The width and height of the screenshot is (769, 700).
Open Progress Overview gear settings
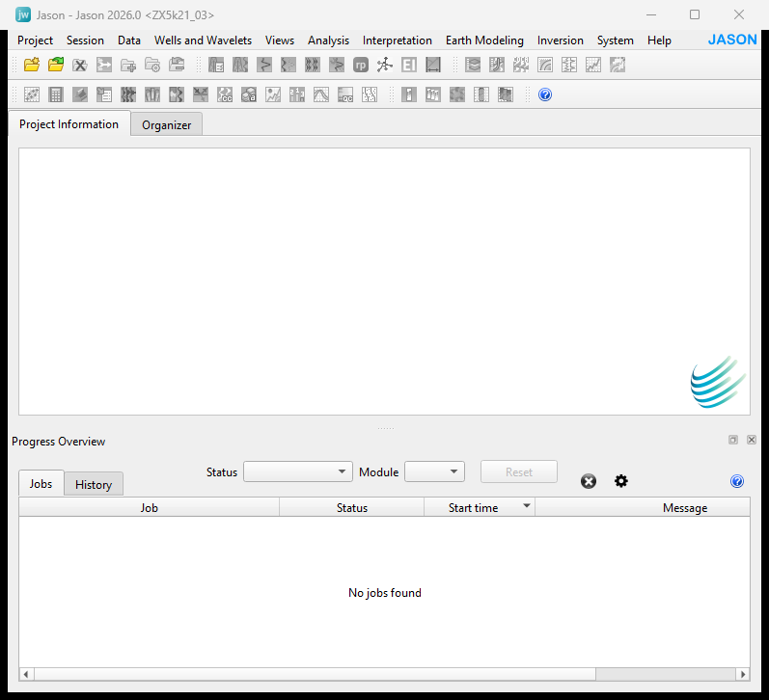pos(620,481)
